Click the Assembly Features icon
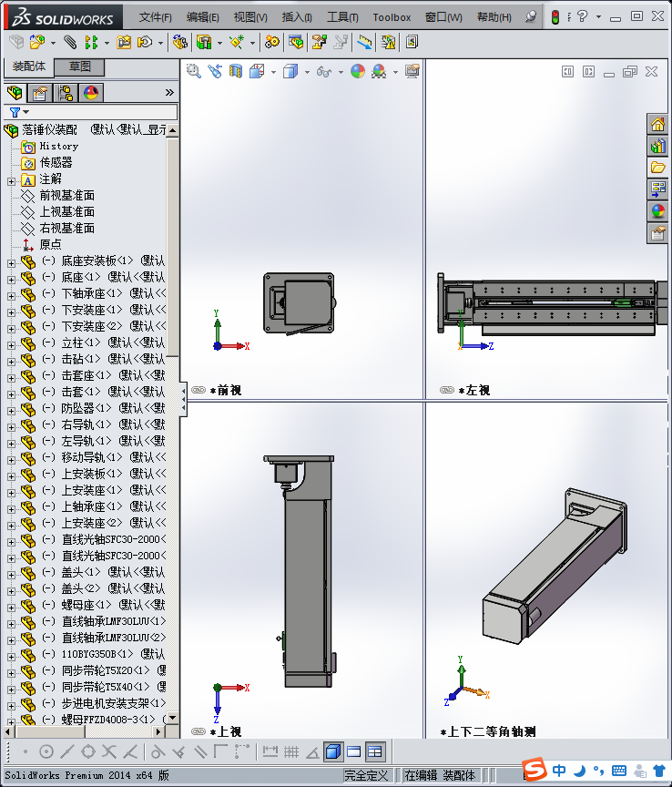This screenshot has height=787, width=672. [x=204, y=42]
